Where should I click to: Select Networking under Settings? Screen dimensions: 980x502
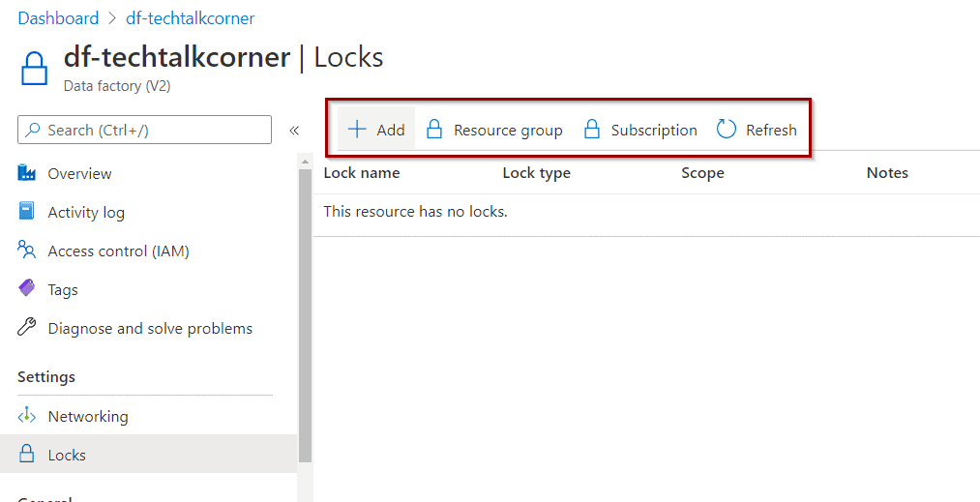point(88,416)
